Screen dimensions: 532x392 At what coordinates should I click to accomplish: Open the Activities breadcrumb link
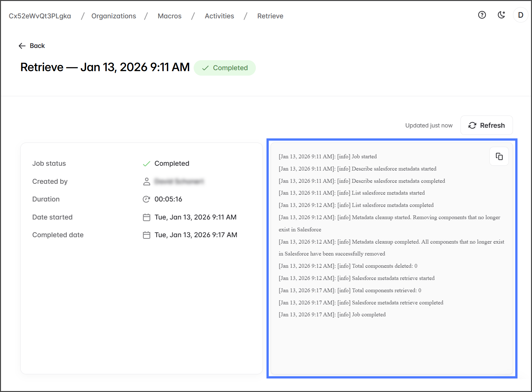click(x=219, y=16)
